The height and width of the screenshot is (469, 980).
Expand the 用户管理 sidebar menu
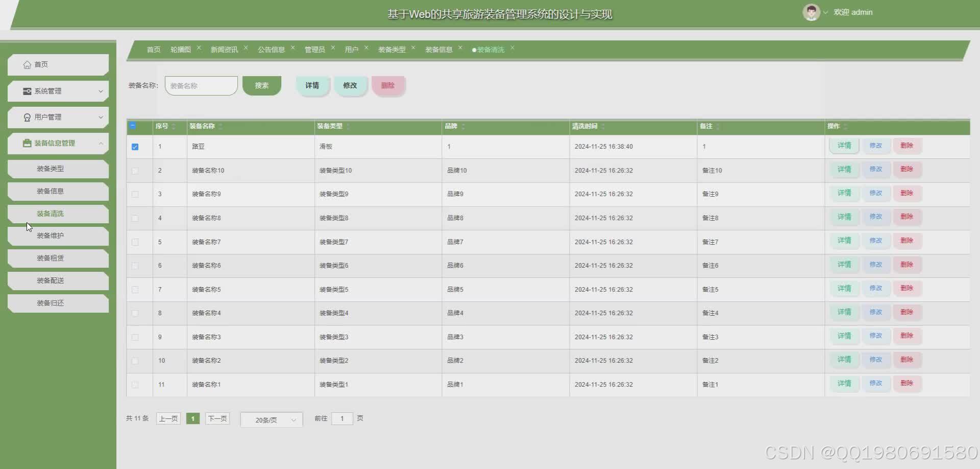click(x=58, y=117)
